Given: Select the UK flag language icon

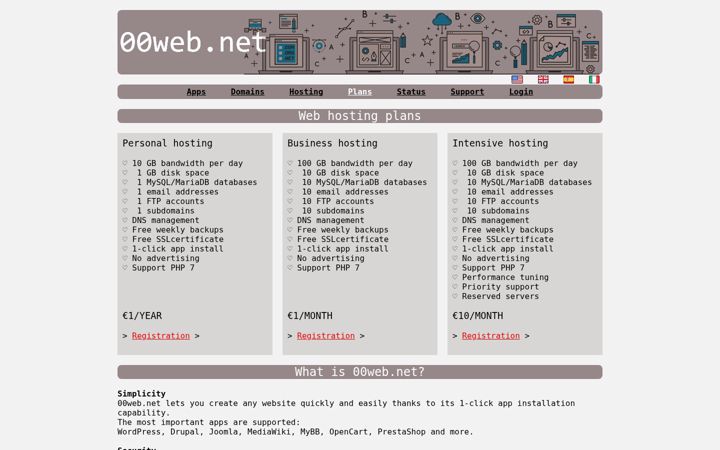Looking at the screenshot, I should coord(543,79).
